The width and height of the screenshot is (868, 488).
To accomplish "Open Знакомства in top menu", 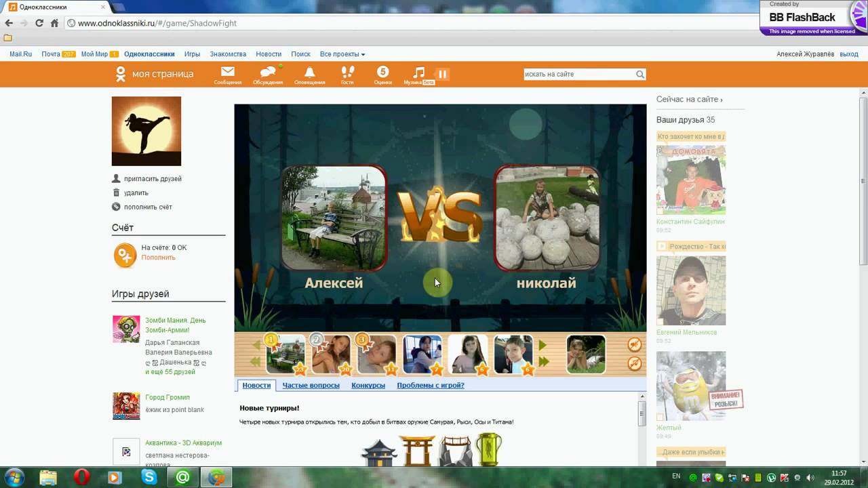I will click(228, 54).
